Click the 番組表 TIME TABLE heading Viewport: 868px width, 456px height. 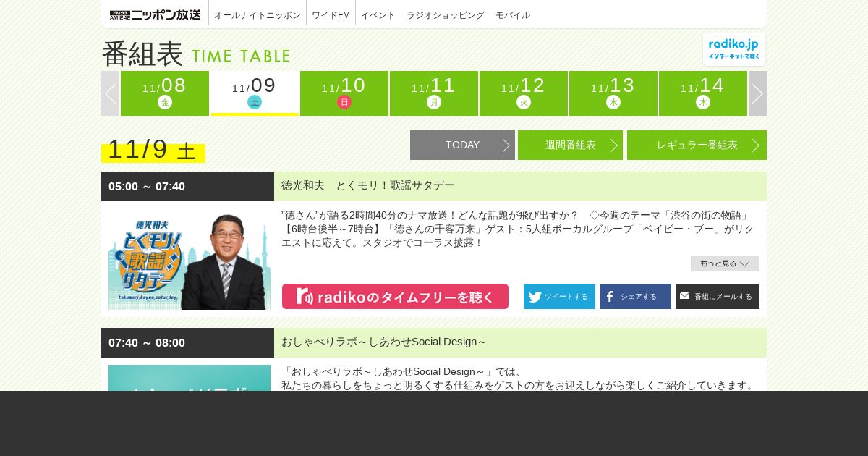(x=196, y=54)
